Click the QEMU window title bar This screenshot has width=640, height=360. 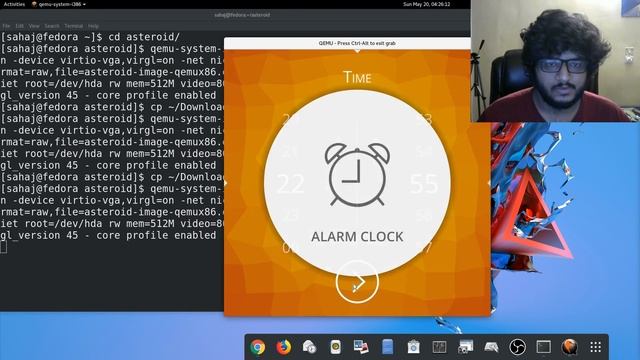[x=357, y=43]
